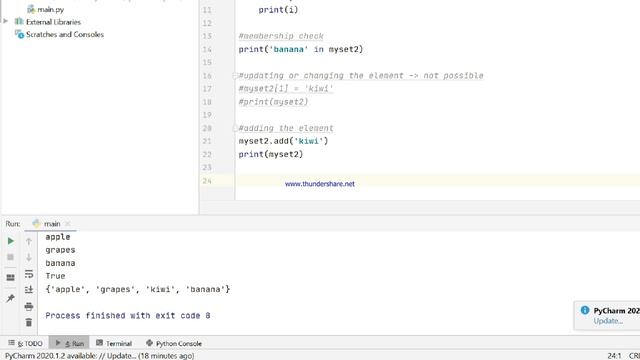Click the print(myset2) line 22
This screenshot has height=360, width=640.
click(x=271, y=154)
